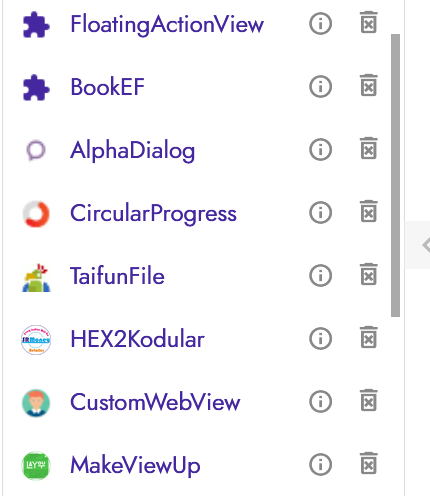Show info for the FloatingActionView extension
The image size is (430, 496).
(x=320, y=24)
